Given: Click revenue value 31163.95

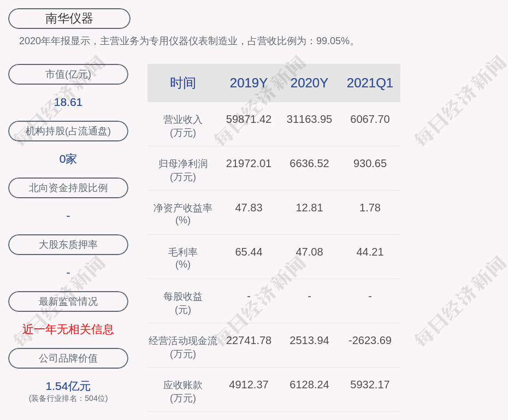Looking at the screenshot, I should pyautogui.click(x=309, y=119).
